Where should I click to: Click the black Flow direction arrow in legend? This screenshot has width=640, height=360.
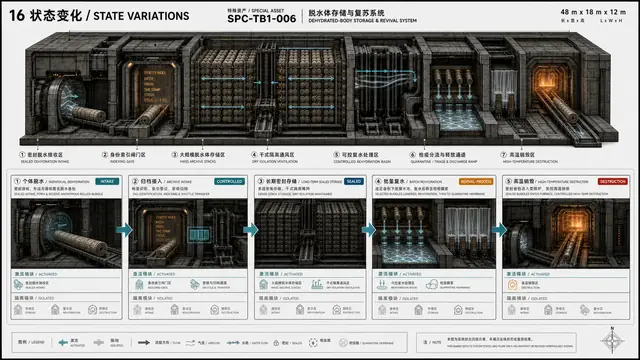(x=144, y=342)
